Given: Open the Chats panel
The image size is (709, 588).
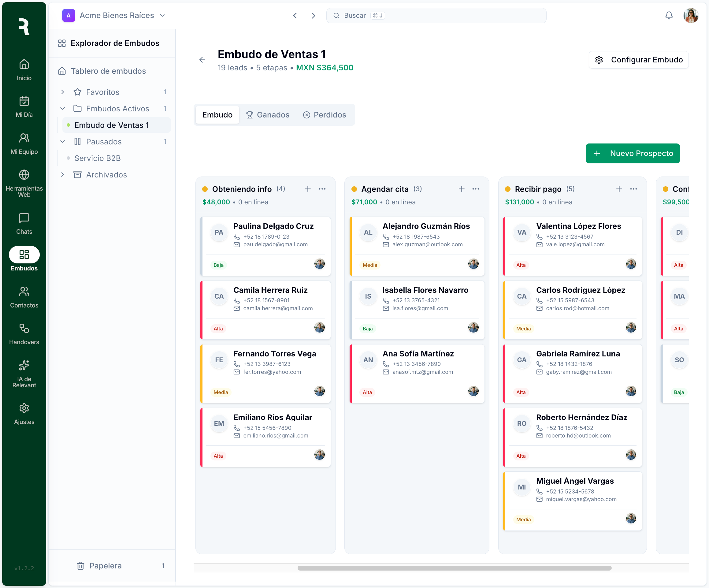Looking at the screenshot, I should tap(24, 223).
